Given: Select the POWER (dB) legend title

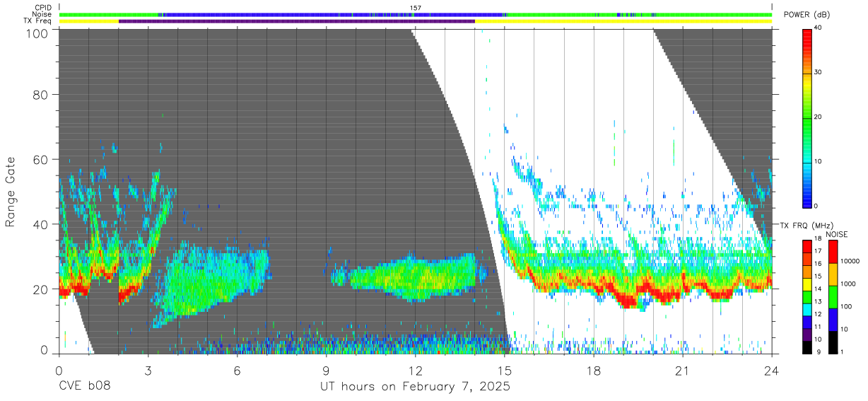Looking at the screenshot, I should pyautogui.click(x=807, y=15).
